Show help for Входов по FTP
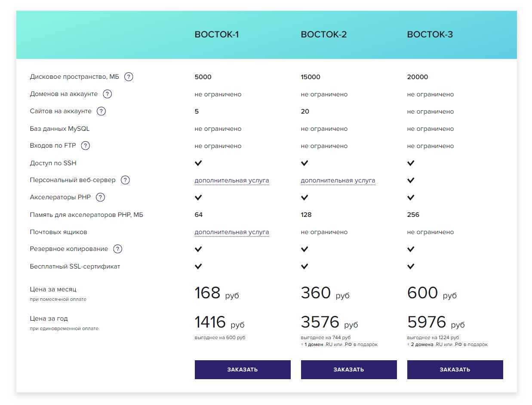The width and height of the screenshot is (532, 405). tap(86, 146)
